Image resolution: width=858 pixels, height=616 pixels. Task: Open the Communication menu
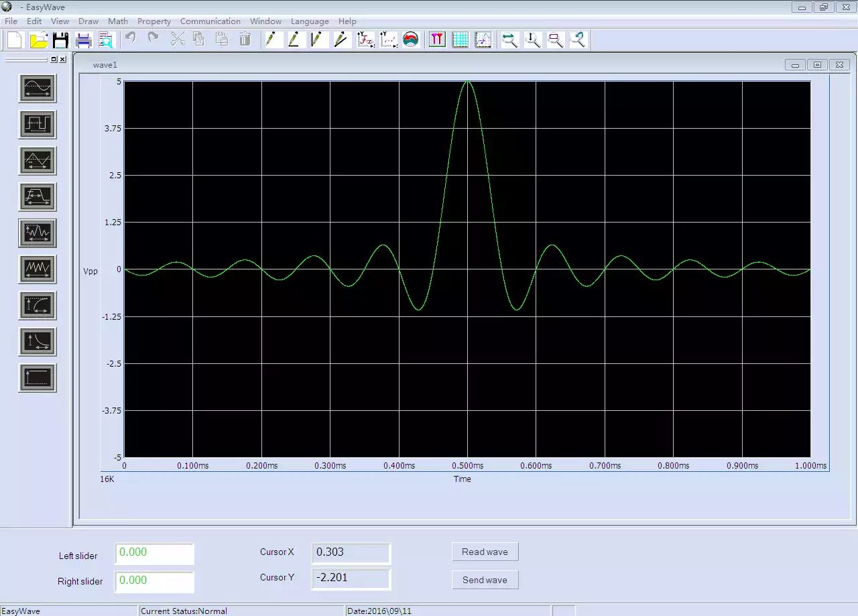tap(210, 21)
